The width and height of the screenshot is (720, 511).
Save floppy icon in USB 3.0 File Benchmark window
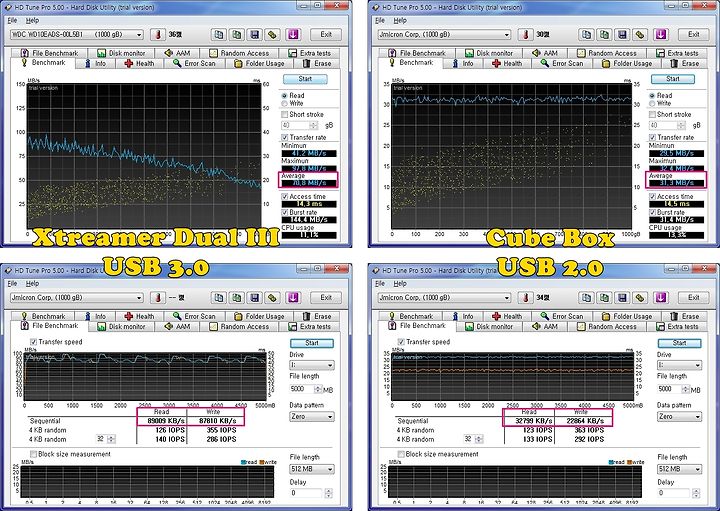click(x=254, y=298)
